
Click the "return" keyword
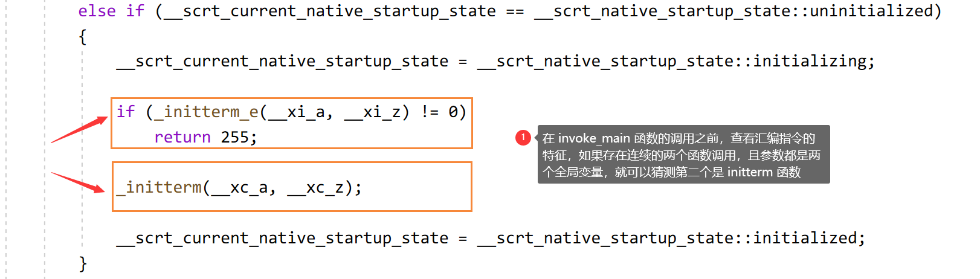pos(182,137)
